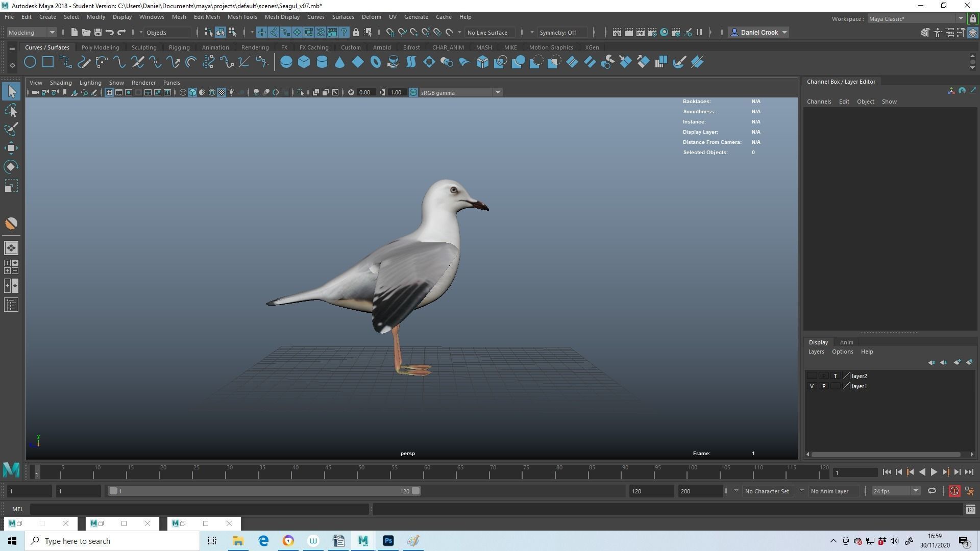Open the viewport Shading menu
Screen dimensions: 980x551
[61, 83]
